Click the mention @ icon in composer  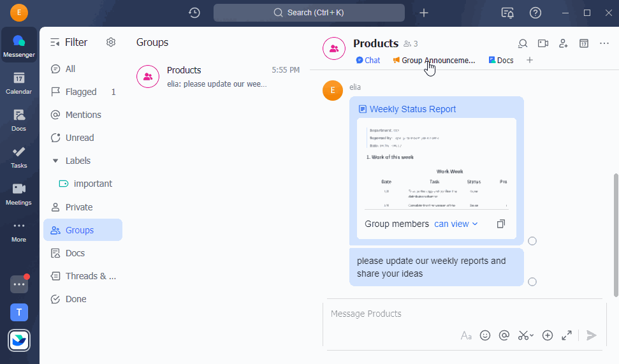(504, 335)
